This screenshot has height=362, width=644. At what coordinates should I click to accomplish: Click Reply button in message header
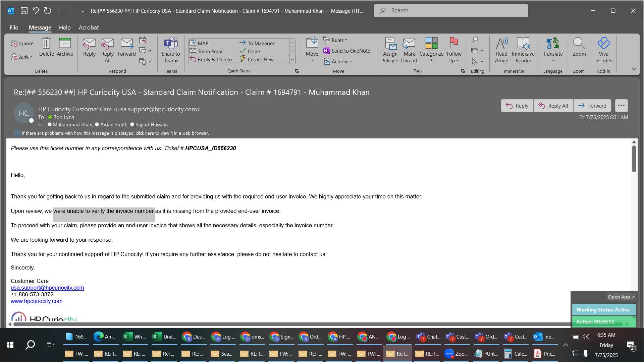tap(517, 106)
